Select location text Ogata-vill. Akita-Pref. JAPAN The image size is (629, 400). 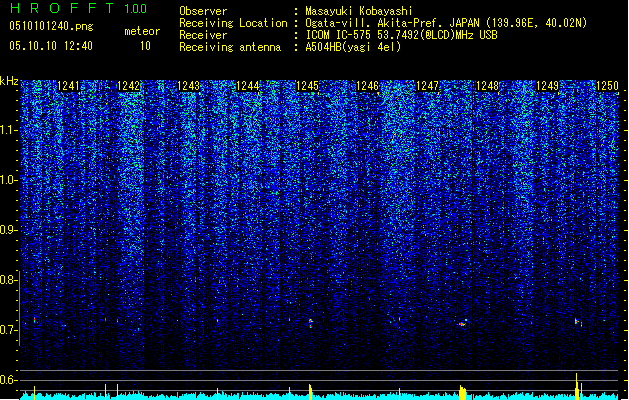click(392, 23)
